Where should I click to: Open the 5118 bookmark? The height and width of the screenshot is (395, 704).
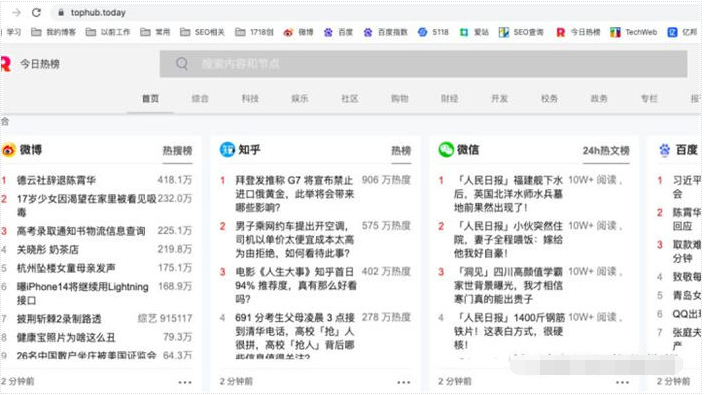coord(433,32)
